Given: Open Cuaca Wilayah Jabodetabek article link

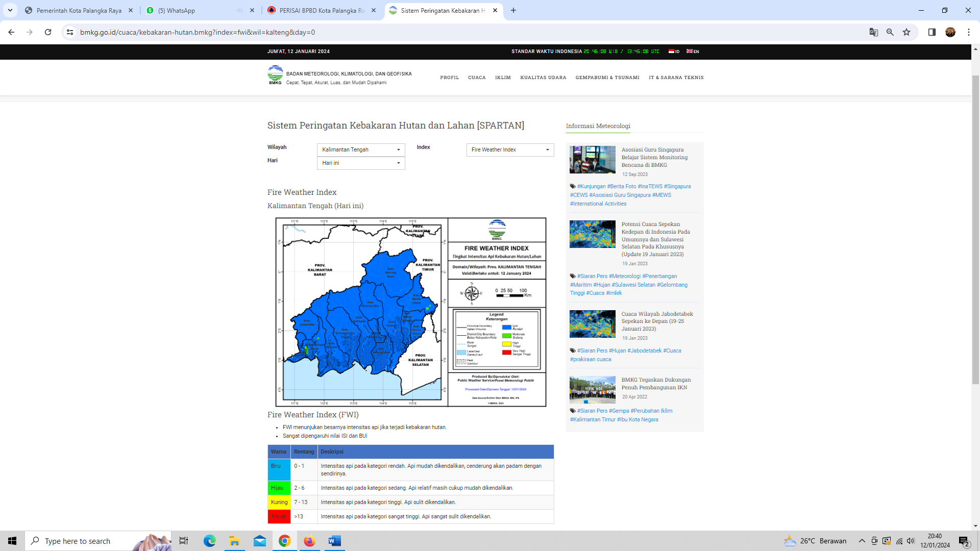Looking at the screenshot, I should pyautogui.click(x=657, y=321).
